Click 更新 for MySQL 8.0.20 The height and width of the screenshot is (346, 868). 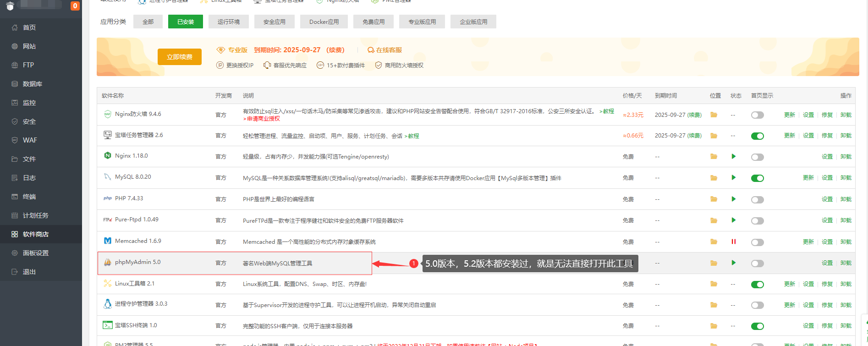[x=808, y=178]
